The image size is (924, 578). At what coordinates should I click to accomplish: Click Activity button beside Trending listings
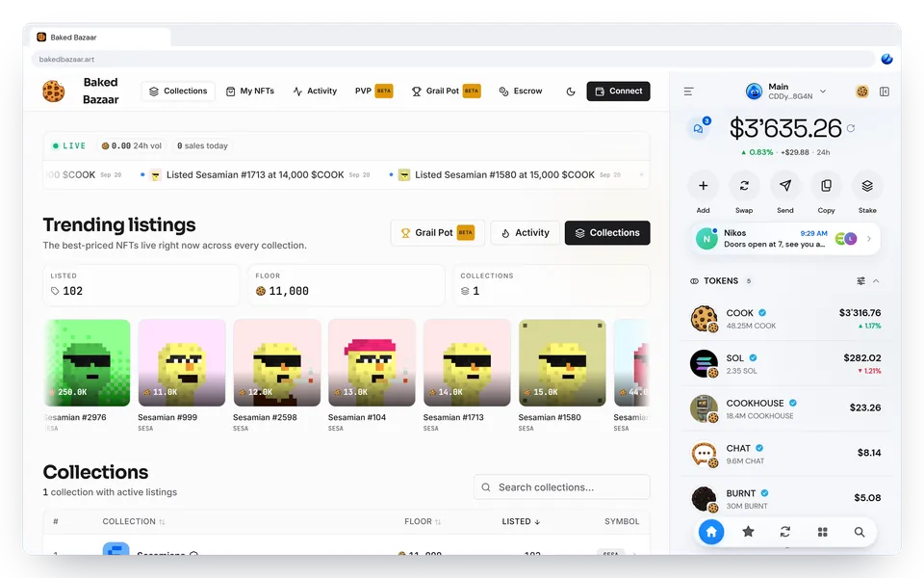coord(526,233)
